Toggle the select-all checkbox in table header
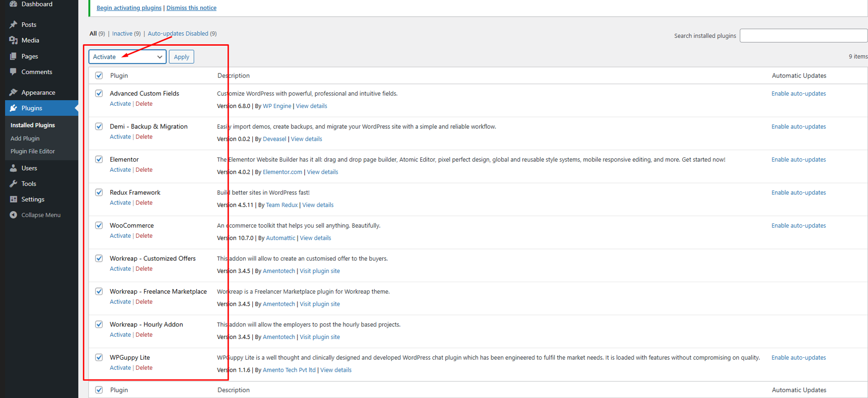The width and height of the screenshot is (868, 398). 99,75
